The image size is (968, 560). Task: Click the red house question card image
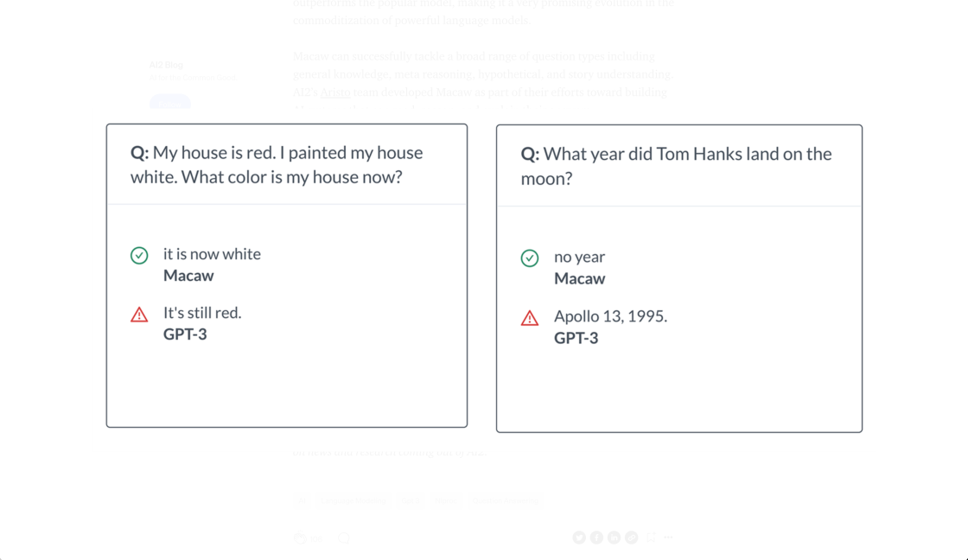[x=287, y=275]
